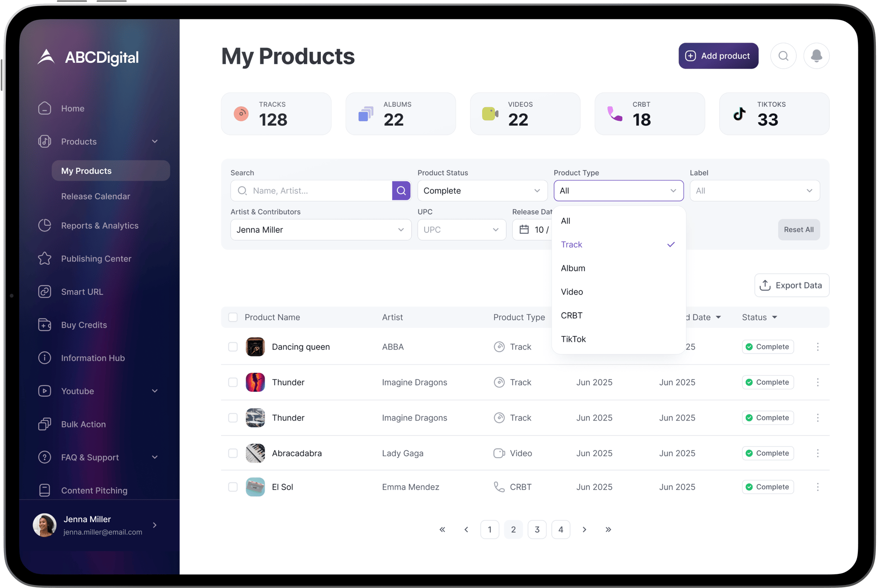Screen dimensions: 879x588
Task: Click the round search icon in header
Action: pyautogui.click(x=783, y=56)
